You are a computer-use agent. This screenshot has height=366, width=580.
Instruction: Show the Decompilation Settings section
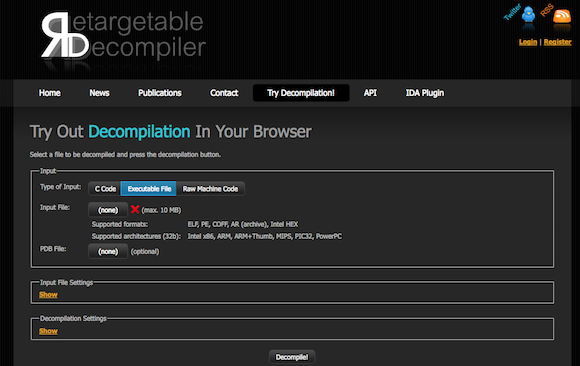[48, 331]
